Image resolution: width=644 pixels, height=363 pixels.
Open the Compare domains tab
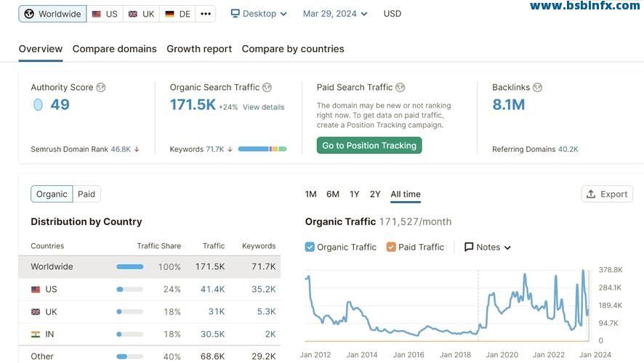click(115, 49)
